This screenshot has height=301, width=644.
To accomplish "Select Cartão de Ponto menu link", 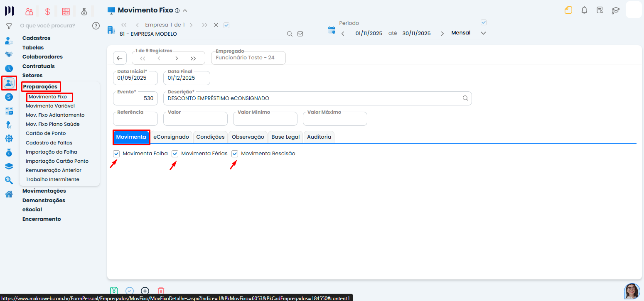I will point(46,133).
